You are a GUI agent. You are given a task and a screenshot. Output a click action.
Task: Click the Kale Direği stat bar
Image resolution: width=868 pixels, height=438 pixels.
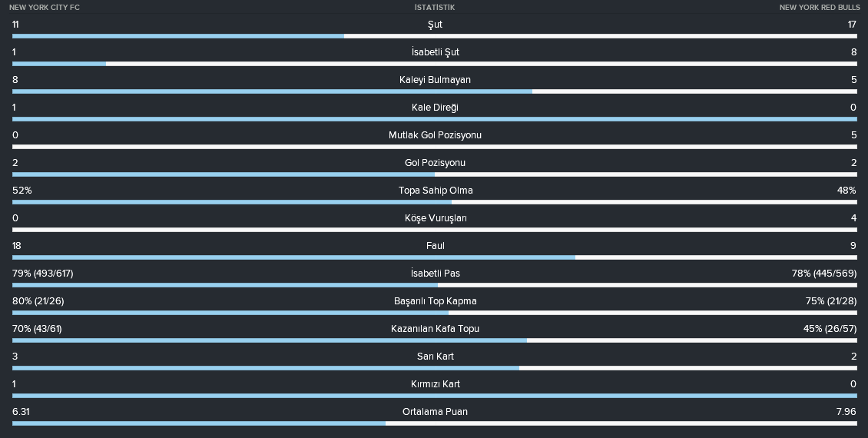(435, 119)
